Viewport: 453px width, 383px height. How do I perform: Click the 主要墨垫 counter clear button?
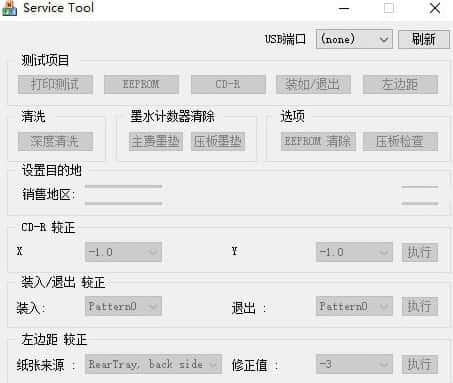[156, 142]
